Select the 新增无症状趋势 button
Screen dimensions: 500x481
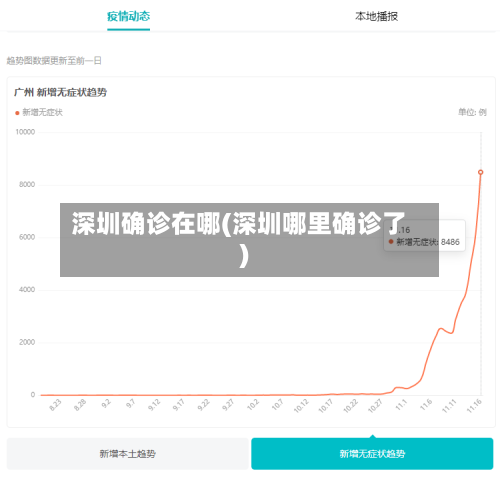tap(372, 454)
